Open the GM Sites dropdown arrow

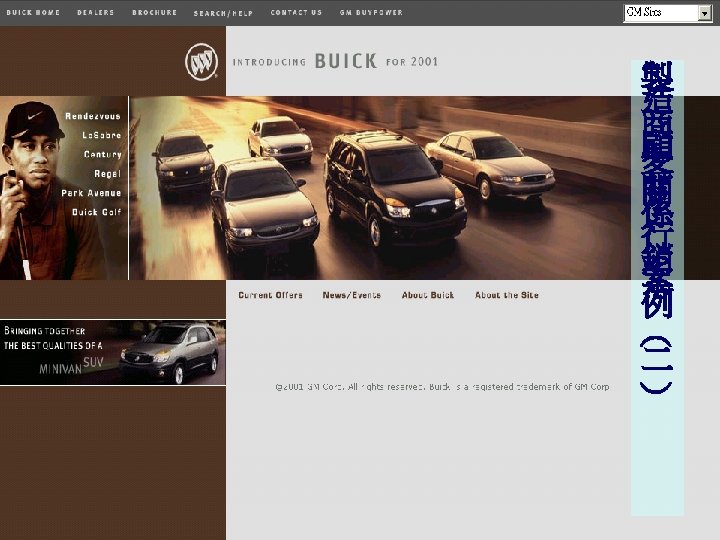coord(704,13)
